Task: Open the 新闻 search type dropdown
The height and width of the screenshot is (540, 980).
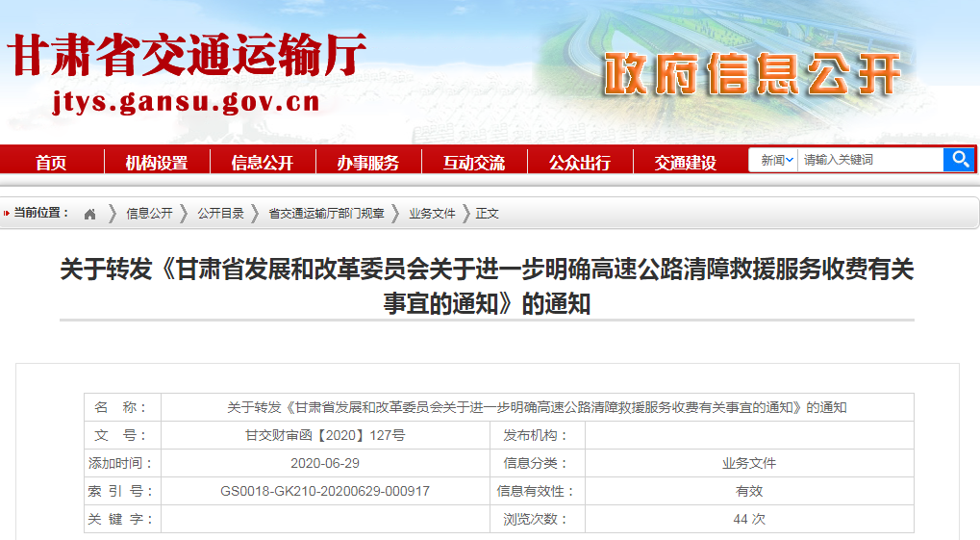Action: (777, 160)
